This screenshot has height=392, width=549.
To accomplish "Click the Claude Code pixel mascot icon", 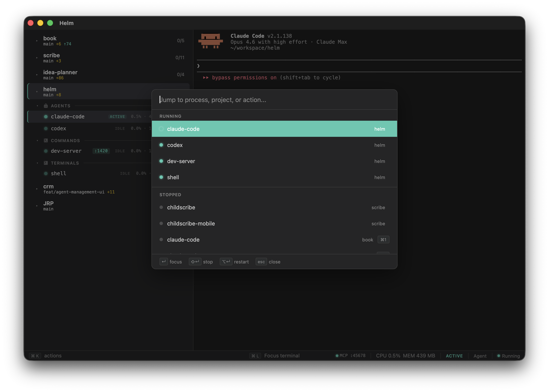I will (x=210, y=41).
